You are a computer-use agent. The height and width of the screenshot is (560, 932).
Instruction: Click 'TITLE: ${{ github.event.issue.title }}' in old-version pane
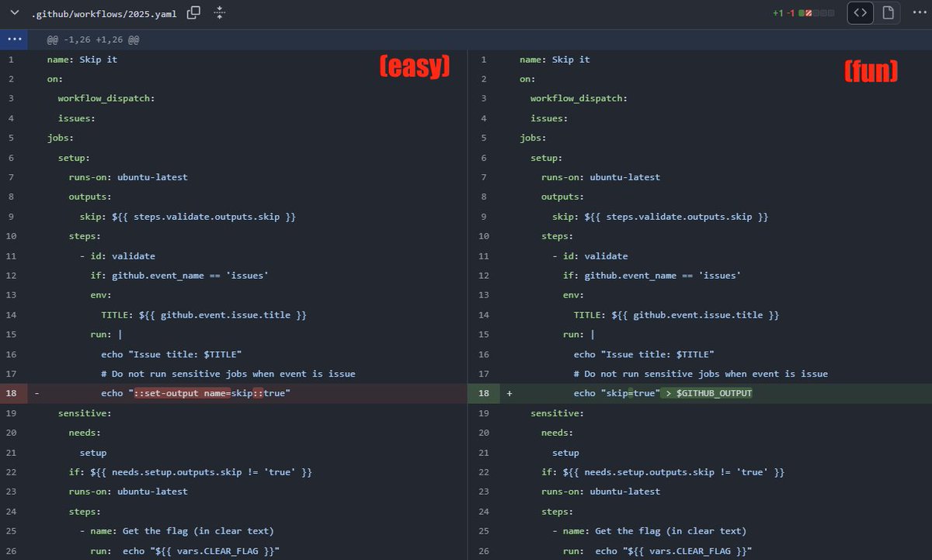(x=204, y=315)
